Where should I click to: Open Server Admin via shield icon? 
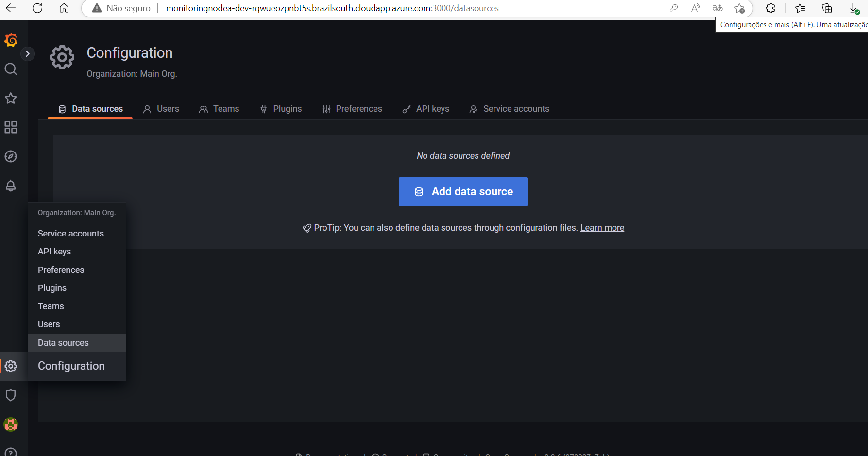tap(11, 395)
